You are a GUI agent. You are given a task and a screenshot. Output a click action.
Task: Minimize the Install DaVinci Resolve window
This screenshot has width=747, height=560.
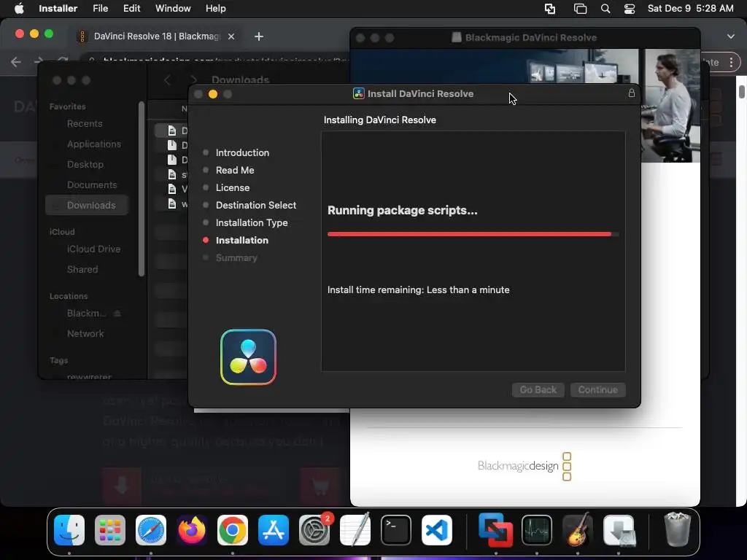tap(213, 94)
